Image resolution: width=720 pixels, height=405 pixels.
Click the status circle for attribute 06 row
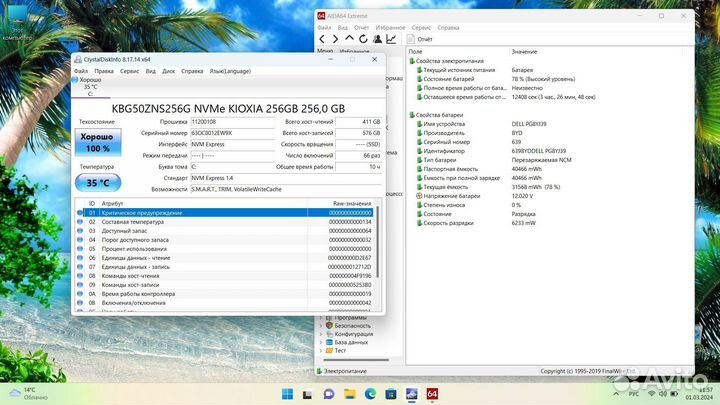tap(80, 258)
